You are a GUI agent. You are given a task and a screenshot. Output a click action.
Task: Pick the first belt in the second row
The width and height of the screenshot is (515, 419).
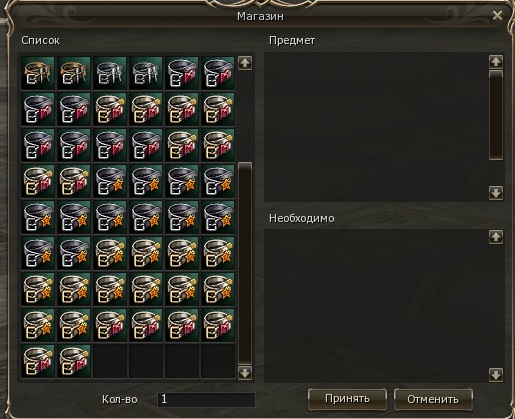pos(38,109)
